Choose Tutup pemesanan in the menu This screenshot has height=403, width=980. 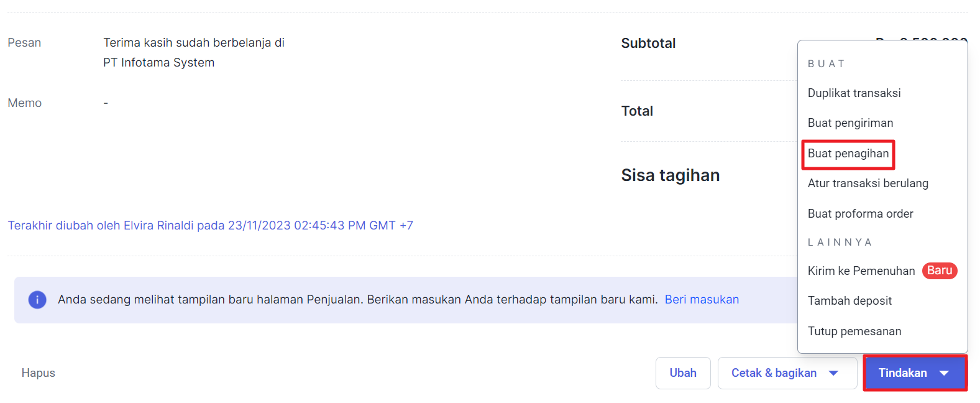(x=854, y=331)
